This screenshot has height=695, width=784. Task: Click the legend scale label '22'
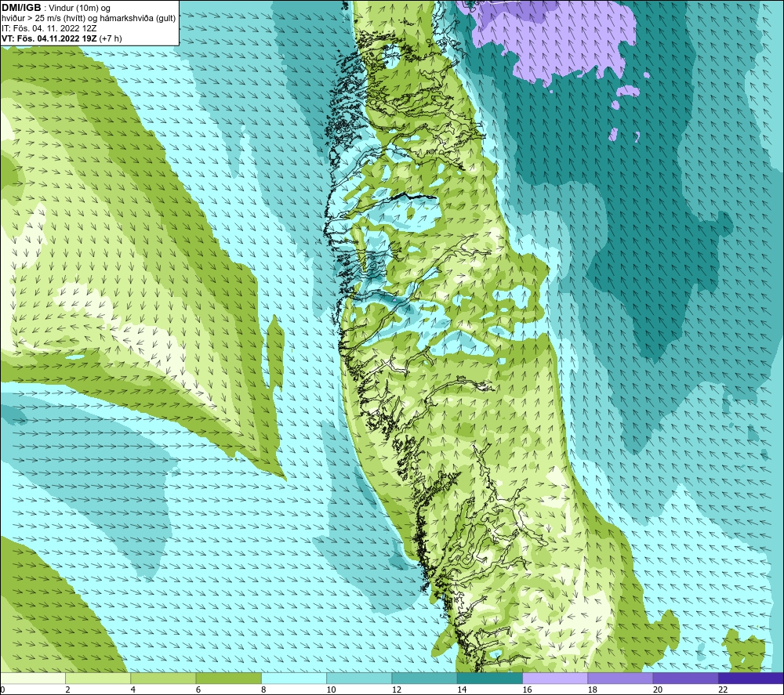point(723,690)
